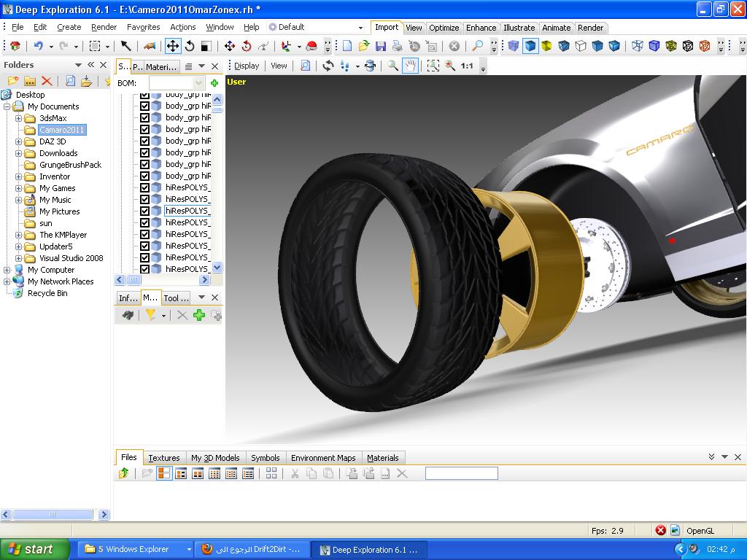Click the green plus in the materials panel toolbar
This screenshot has width=747, height=560.
point(199,315)
